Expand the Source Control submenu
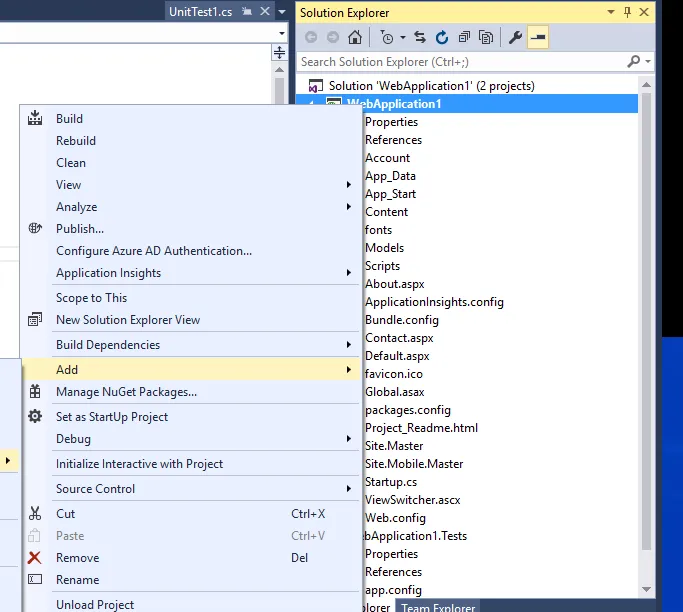 coord(191,489)
